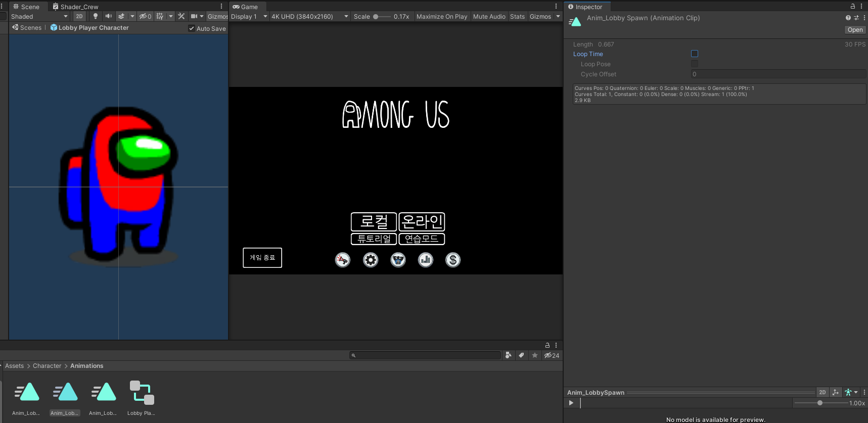Click the bar chart statistics icon in Game view
The width and height of the screenshot is (868, 423).
click(426, 260)
